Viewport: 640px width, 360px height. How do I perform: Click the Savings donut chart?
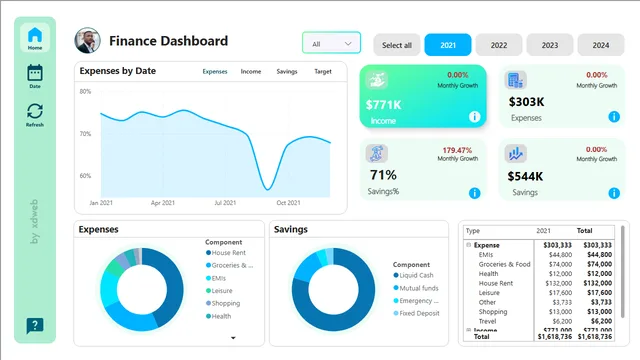[333, 289]
